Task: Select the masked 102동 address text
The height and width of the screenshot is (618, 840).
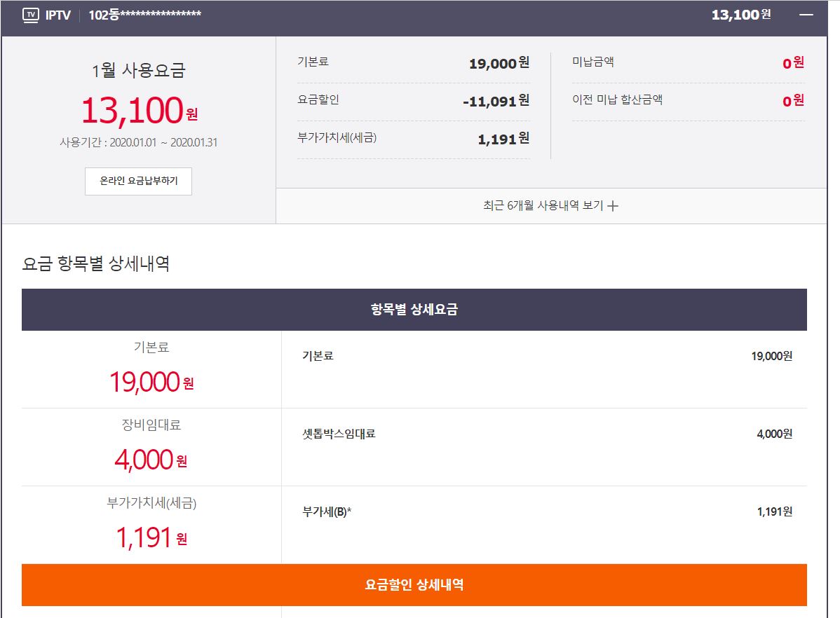Action: coord(144,15)
